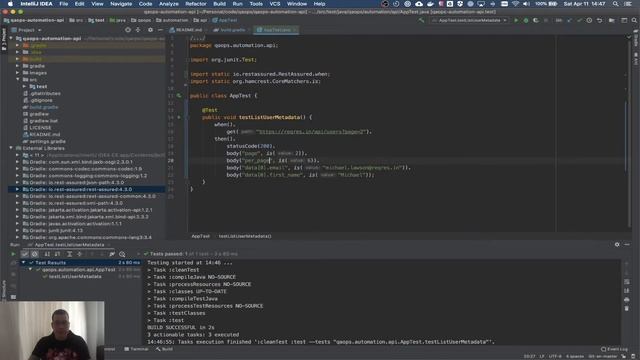Viewport: 640px width, 360px height.
Task: Open Show History clock icon in toolbar
Action: (589, 20)
